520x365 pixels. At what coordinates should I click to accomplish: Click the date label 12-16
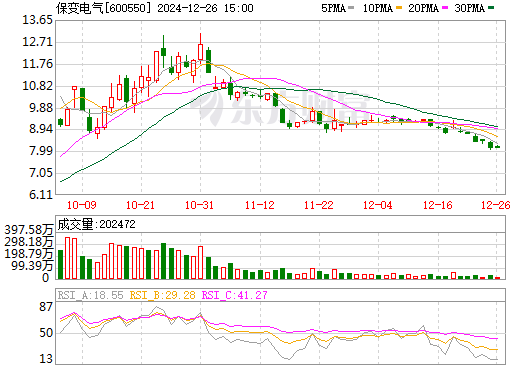point(438,205)
